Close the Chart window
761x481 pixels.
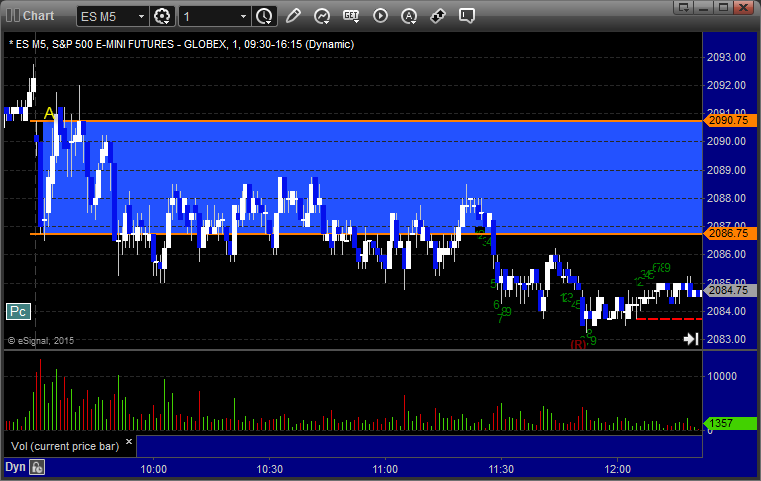[x=743, y=7]
